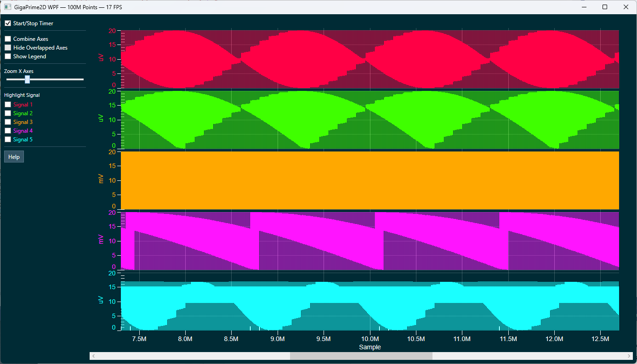
Task: Click the 9.0M X axis tick label
Action: (278, 339)
